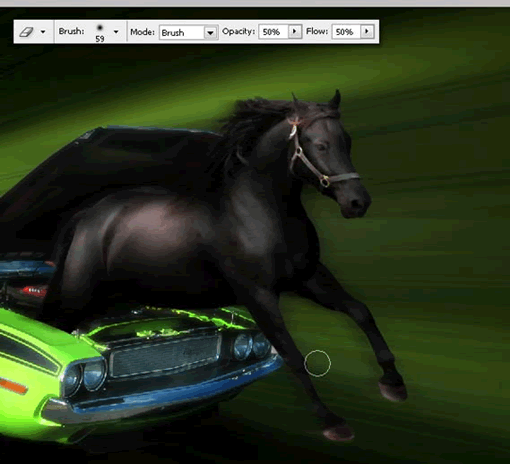
Task: Open the tool preset picker arrow
Action: click(x=43, y=32)
